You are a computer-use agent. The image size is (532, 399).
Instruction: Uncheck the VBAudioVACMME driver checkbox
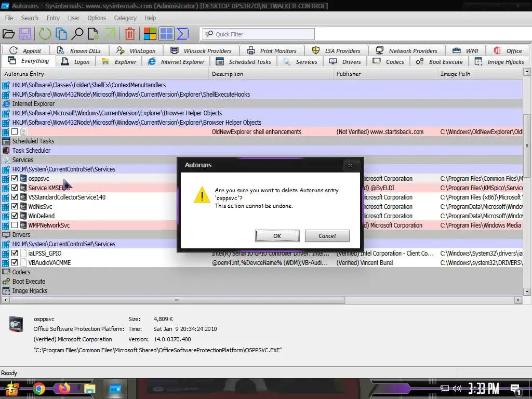[15, 262]
